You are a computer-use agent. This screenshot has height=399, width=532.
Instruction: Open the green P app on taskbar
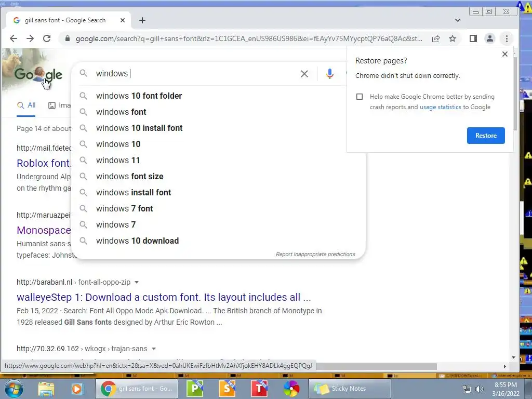click(195, 389)
